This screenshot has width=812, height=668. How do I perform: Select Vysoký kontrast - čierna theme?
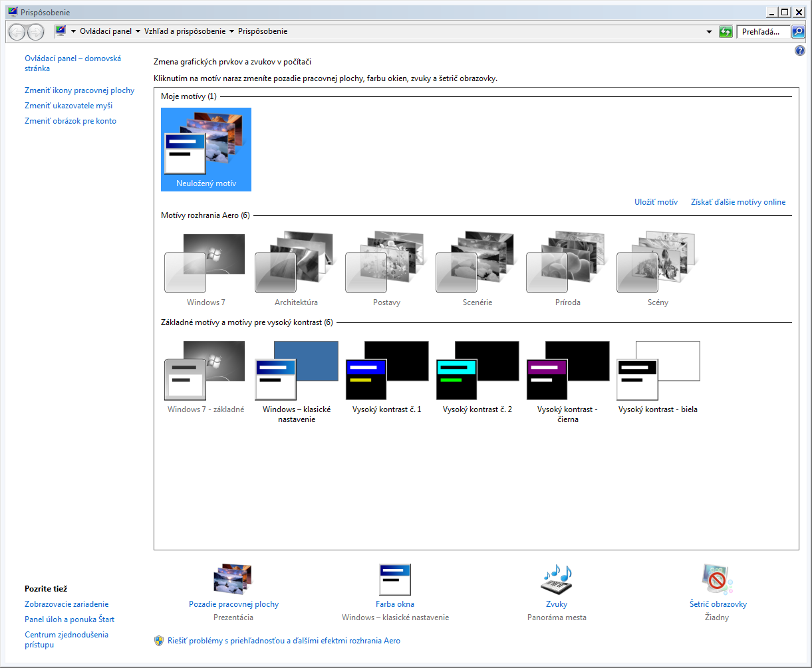(x=567, y=382)
